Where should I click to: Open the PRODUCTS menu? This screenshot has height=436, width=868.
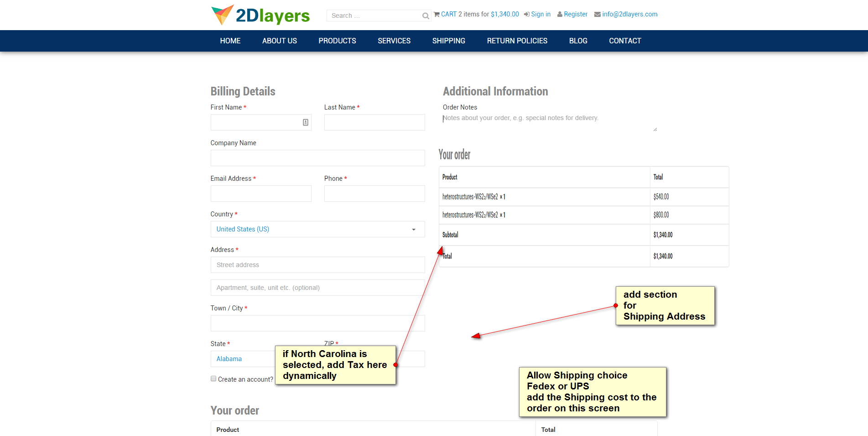338,41
